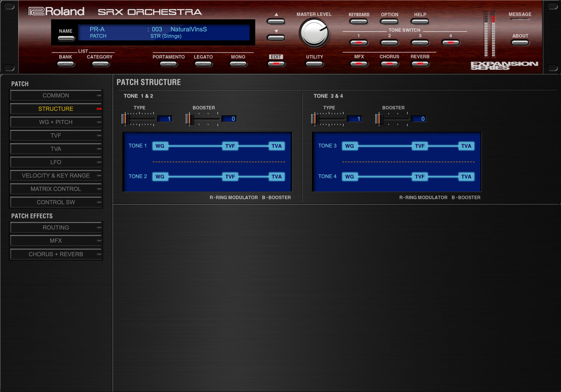Open the WG + PITCH page
Viewport: 561px width, 392px height.
point(56,122)
